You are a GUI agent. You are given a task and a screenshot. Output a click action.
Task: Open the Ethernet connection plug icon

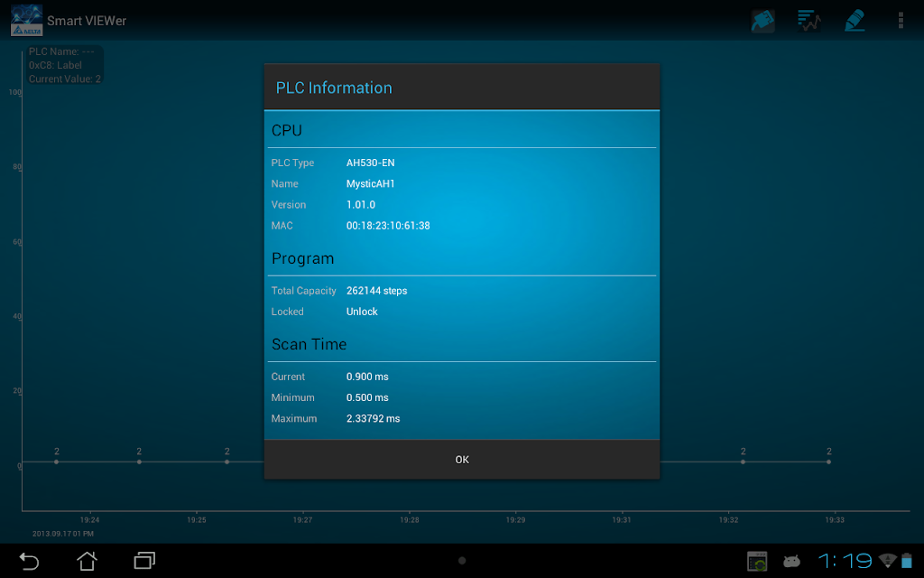coord(762,21)
